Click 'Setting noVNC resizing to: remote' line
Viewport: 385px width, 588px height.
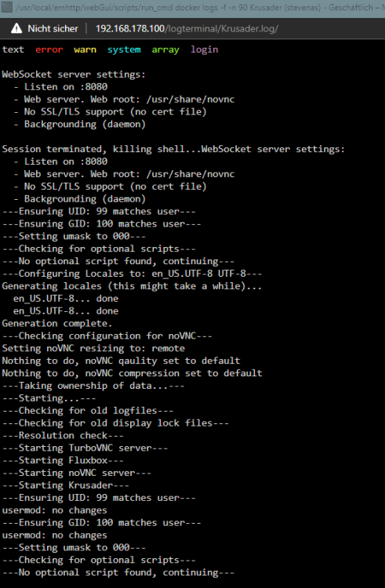tap(93, 348)
